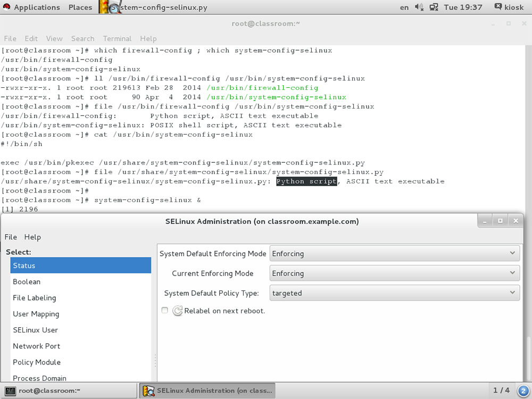Click the refresh icon beside Relabel on next reboot
This screenshot has width=532, height=399.
(178, 311)
